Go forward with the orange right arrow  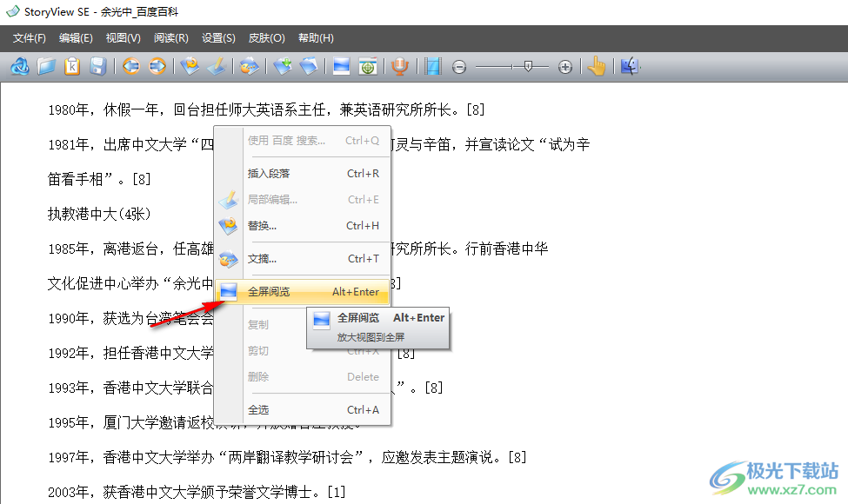(157, 66)
